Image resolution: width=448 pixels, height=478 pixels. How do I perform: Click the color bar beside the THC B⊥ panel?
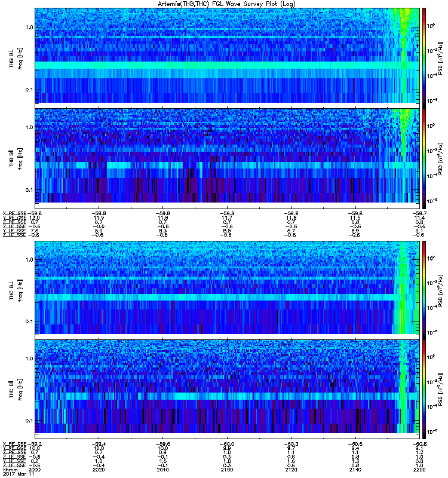click(424, 290)
